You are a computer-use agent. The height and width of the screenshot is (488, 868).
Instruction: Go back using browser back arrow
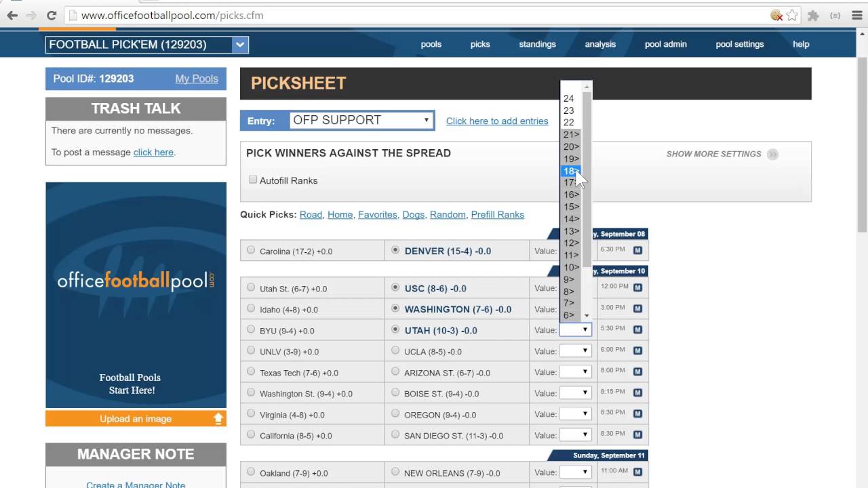click(12, 15)
